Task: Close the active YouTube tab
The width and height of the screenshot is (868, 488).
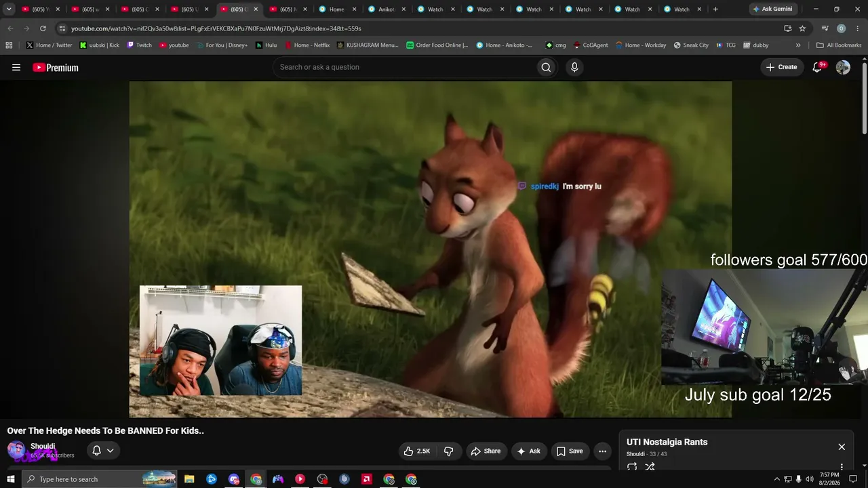Action: 256,9
